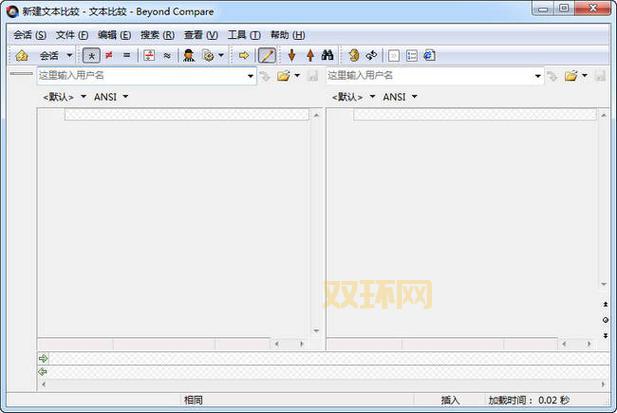Open the 搜索 (R) menu

coord(157,35)
